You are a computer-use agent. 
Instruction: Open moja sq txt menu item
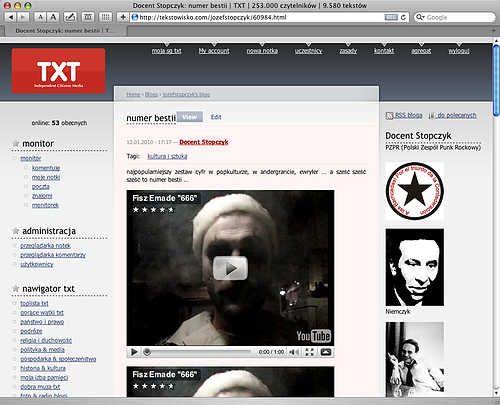tap(167, 51)
